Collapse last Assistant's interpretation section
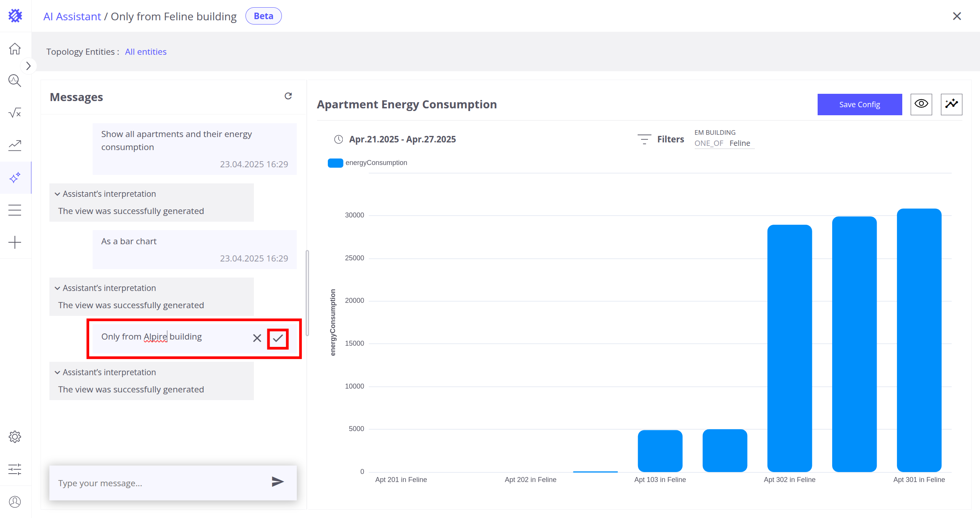 (57, 373)
